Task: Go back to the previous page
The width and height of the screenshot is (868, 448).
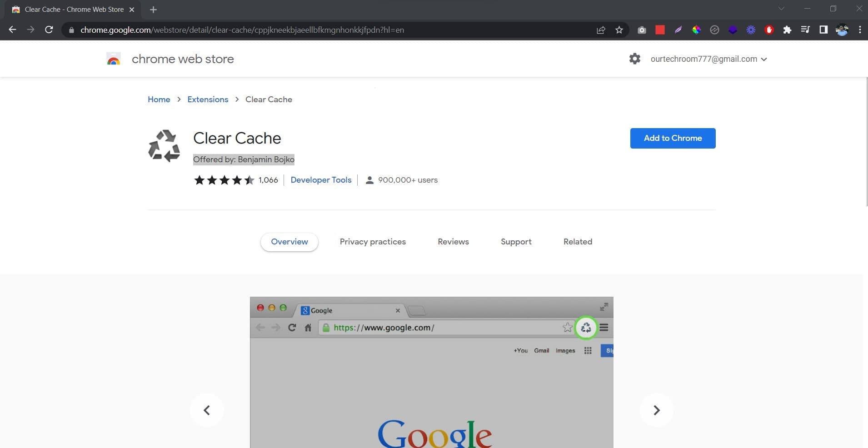Action: pyautogui.click(x=12, y=30)
